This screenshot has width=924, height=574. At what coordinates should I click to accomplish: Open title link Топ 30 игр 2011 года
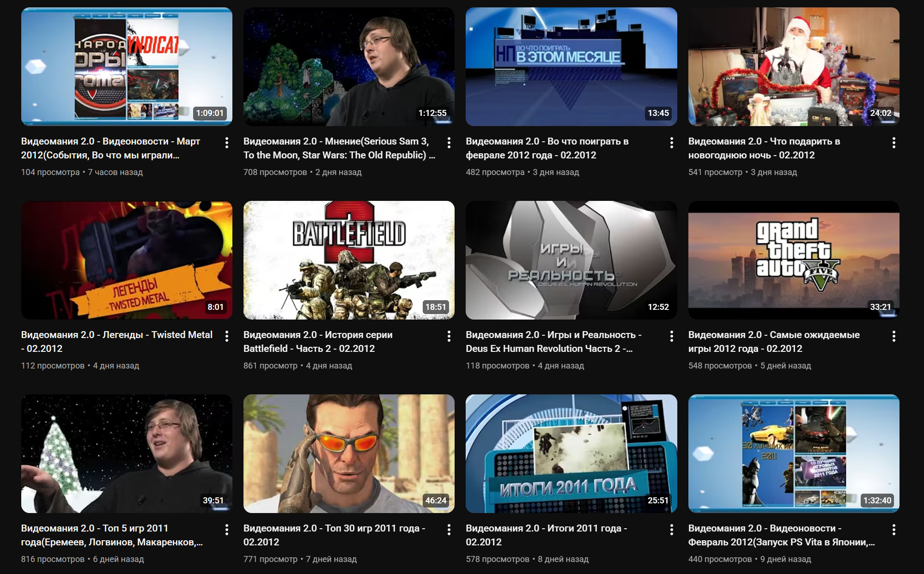pos(334,535)
